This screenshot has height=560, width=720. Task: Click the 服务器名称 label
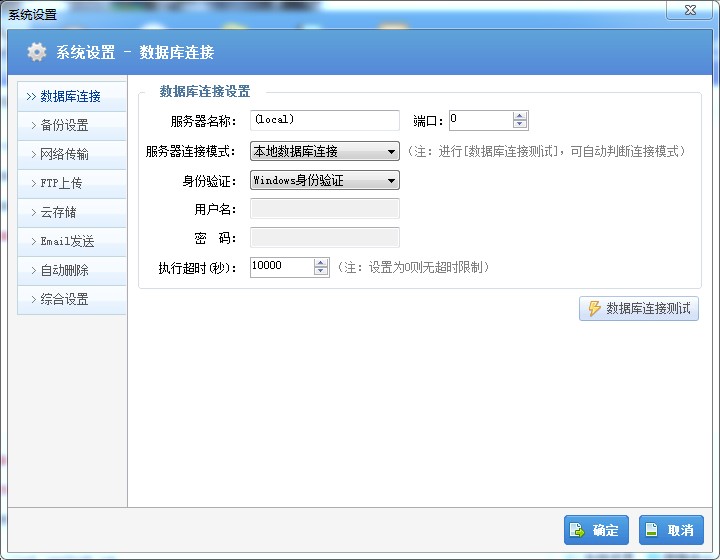[203, 121]
